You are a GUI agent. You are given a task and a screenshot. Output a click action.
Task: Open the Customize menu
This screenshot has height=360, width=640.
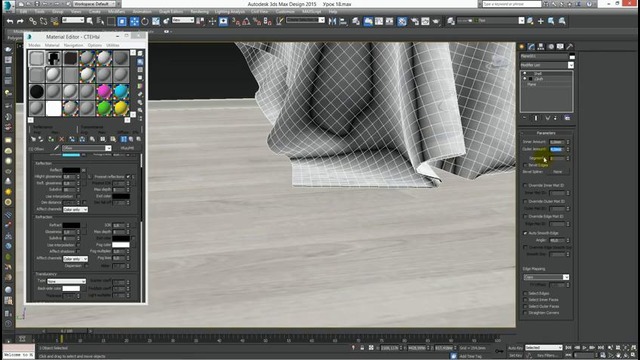tap(285, 11)
